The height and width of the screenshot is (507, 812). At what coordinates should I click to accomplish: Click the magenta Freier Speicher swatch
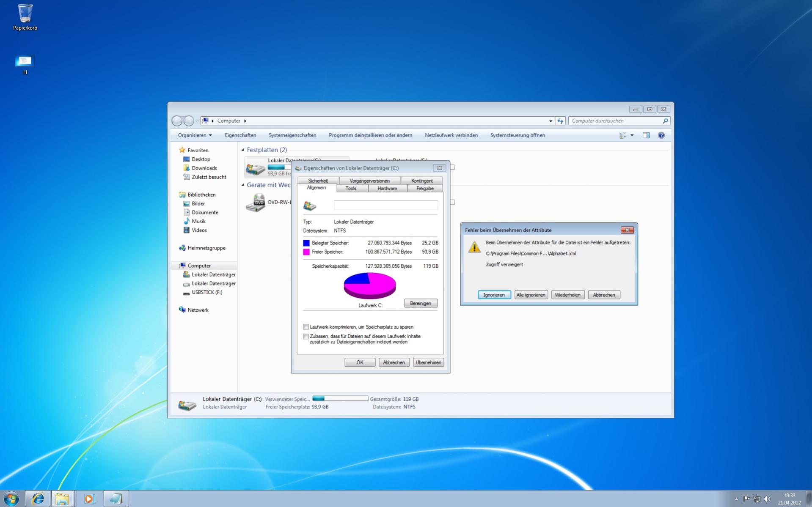click(306, 252)
